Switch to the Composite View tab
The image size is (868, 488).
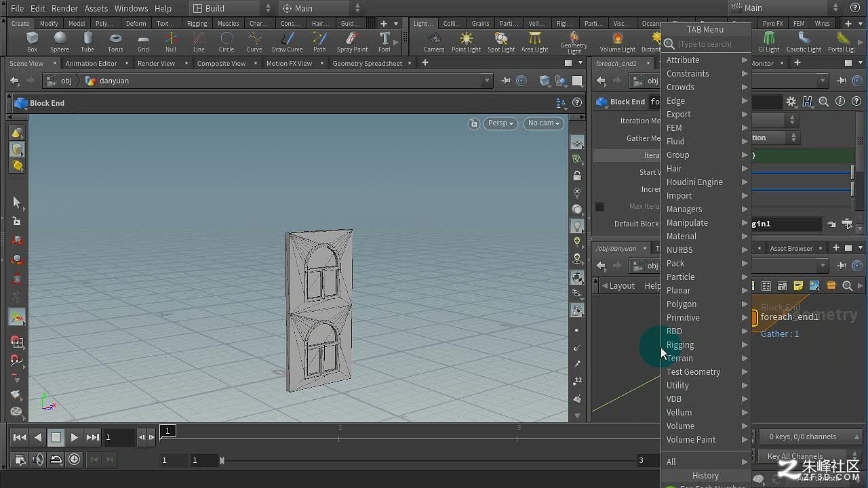pos(221,63)
